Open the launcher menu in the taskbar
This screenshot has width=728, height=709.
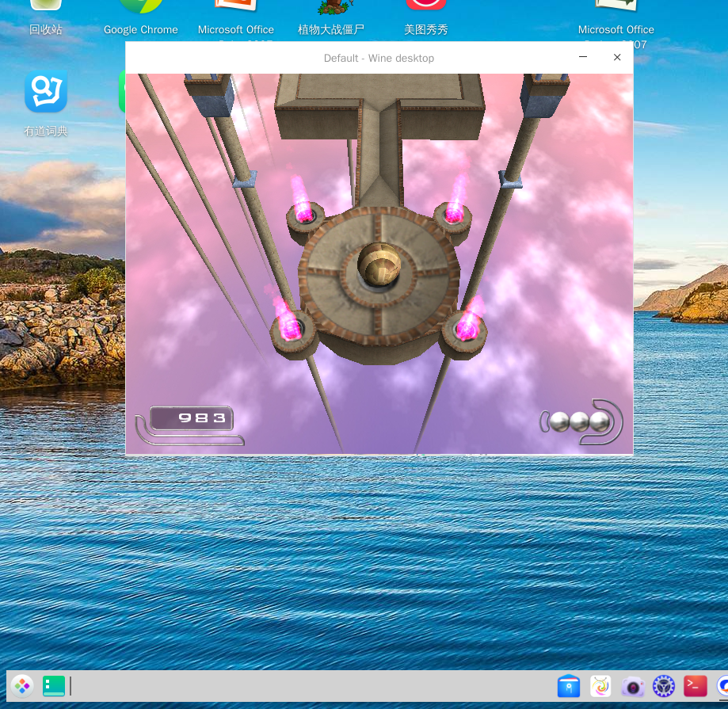22,685
